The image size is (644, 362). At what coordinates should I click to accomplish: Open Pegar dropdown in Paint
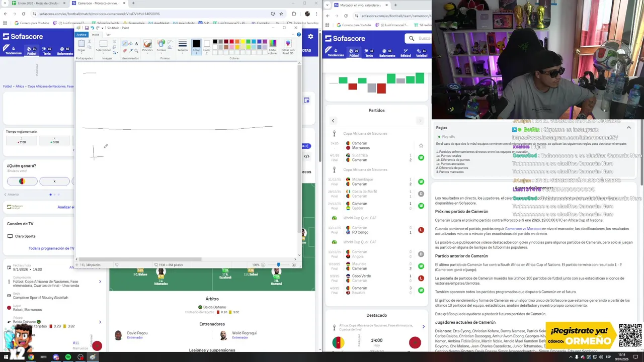click(x=82, y=51)
